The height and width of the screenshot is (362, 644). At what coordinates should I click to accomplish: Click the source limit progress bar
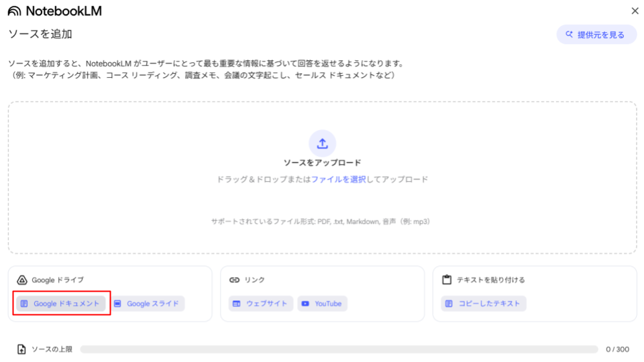tap(339, 349)
